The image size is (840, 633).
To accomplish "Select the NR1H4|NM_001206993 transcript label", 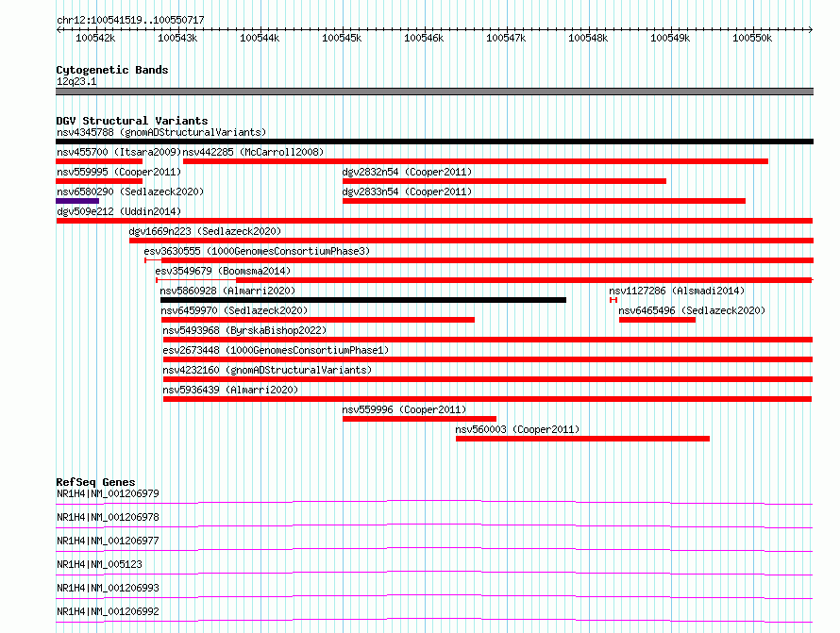I will (x=108, y=588).
